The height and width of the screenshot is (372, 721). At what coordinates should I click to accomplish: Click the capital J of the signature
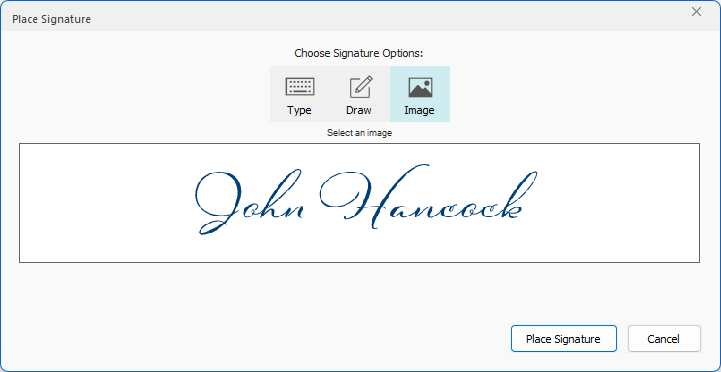click(x=218, y=203)
